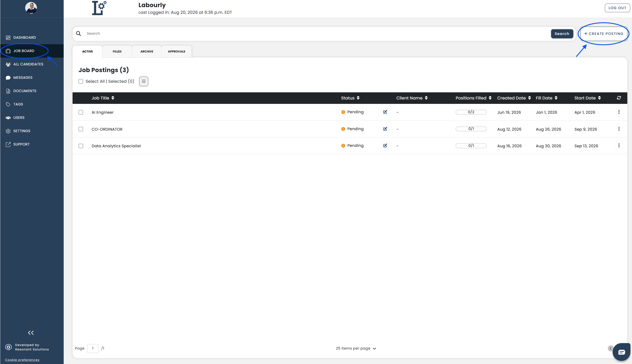Open the Data Analytics Specialist posting

pos(116,146)
